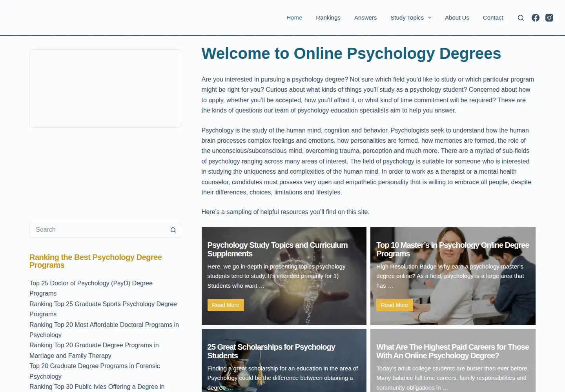Open the header search icon
Viewport: 565px width, 392px height.
pos(521,18)
